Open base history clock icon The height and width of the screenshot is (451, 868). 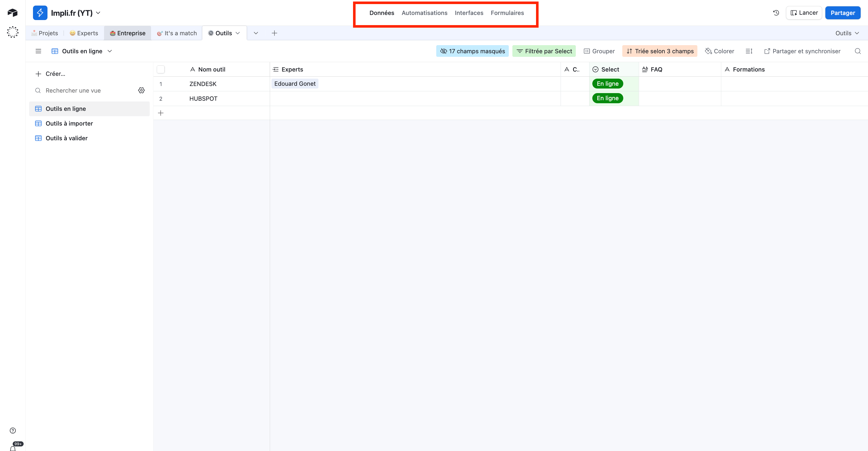(x=776, y=13)
